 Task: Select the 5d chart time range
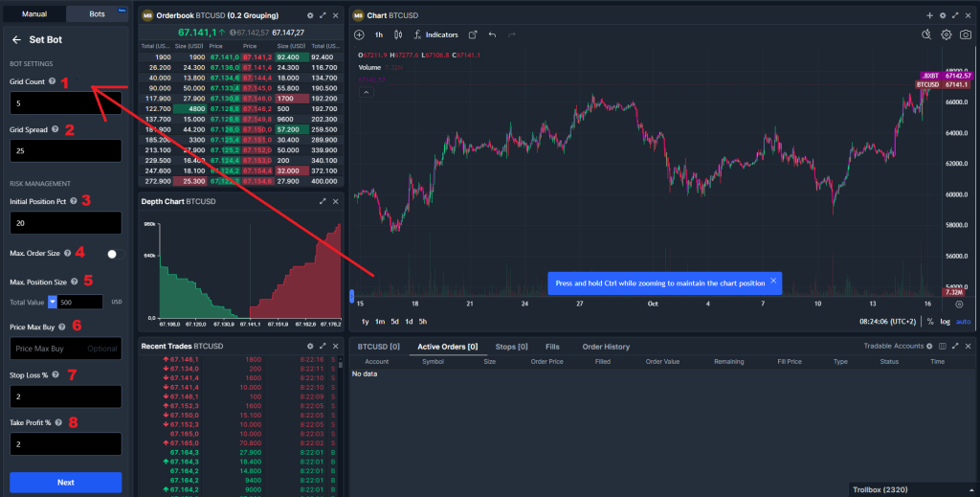pyautogui.click(x=394, y=322)
